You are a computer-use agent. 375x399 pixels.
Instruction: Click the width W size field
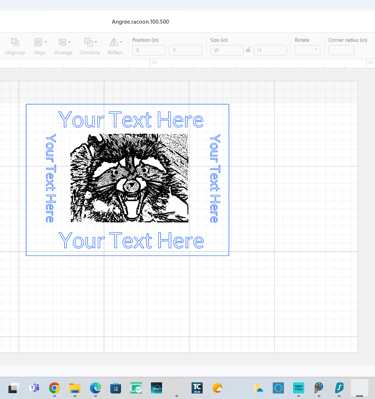pyautogui.click(x=227, y=50)
